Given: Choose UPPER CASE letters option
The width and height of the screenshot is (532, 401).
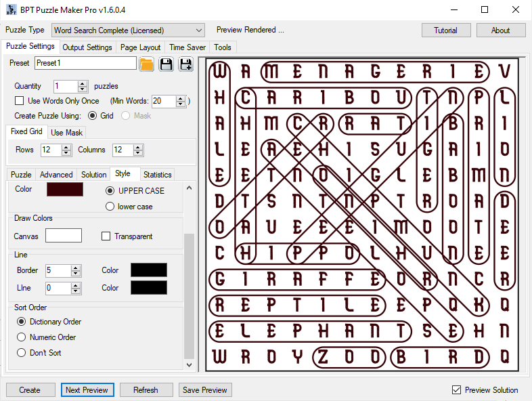Looking at the screenshot, I should click(110, 191).
